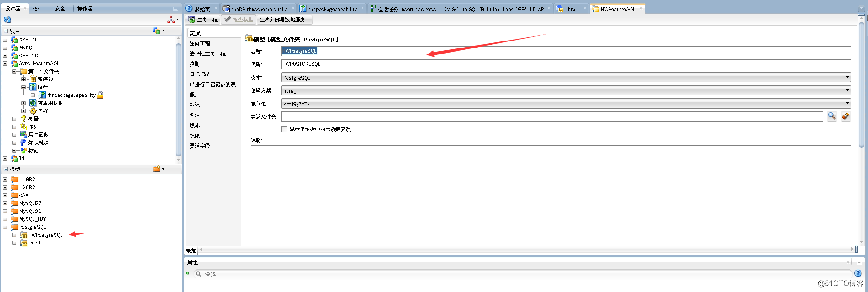The height and width of the screenshot is (292, 868).
Task: Collapse the 映射 node
Action: [x=24, y=87]
